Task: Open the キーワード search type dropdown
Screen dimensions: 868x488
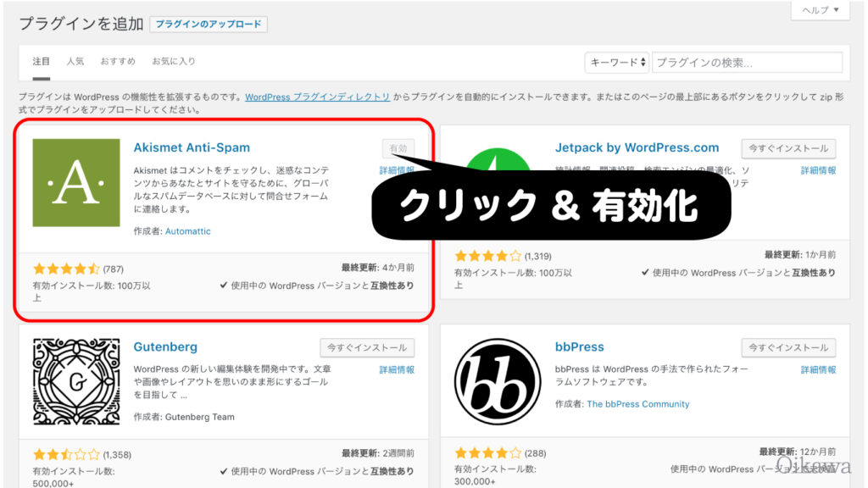Action: (617, 62)
